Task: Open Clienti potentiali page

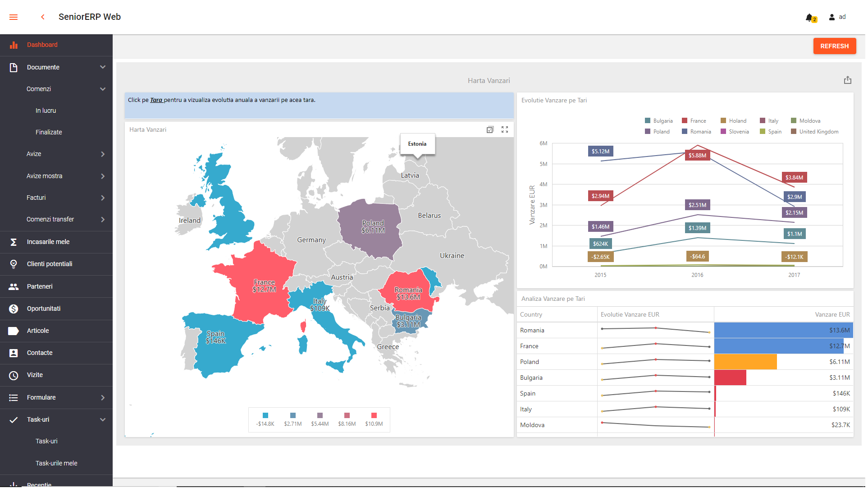Action: 50,265
